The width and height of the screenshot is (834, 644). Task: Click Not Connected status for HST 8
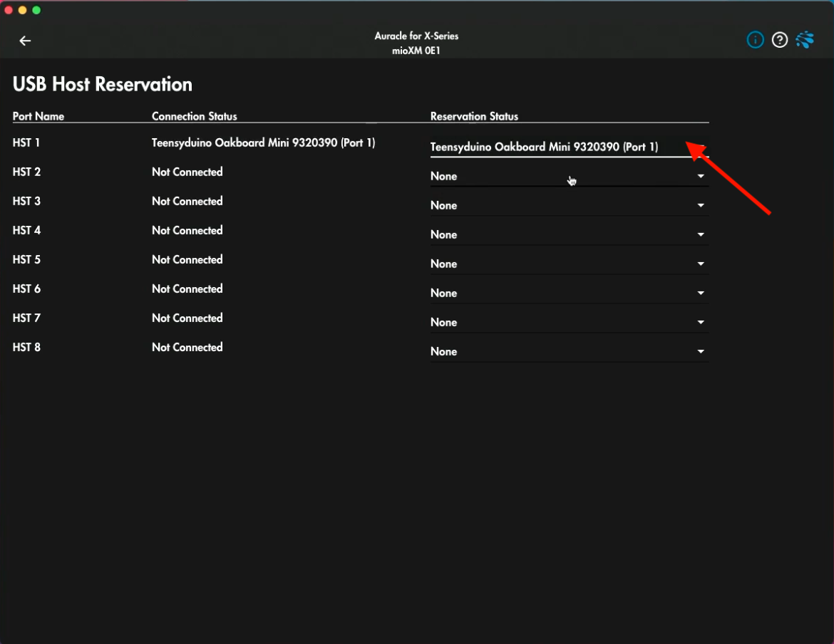(x=187, y=348)
